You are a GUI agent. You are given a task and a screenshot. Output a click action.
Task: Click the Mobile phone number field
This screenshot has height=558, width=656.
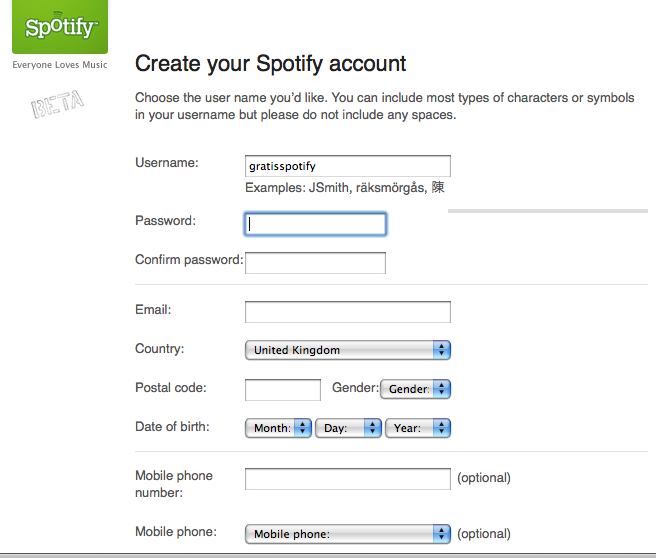click(348, 479)
